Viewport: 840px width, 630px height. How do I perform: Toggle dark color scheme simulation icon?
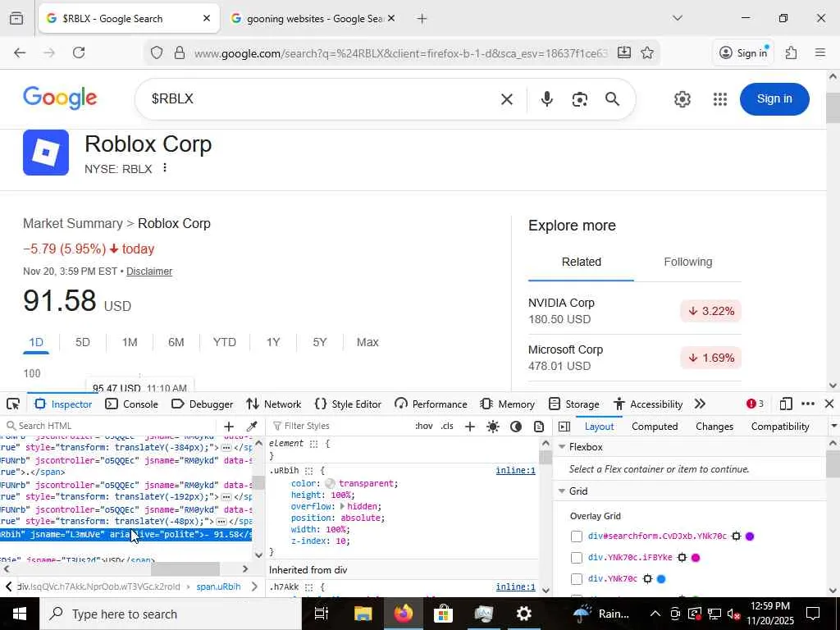[516, 427]
